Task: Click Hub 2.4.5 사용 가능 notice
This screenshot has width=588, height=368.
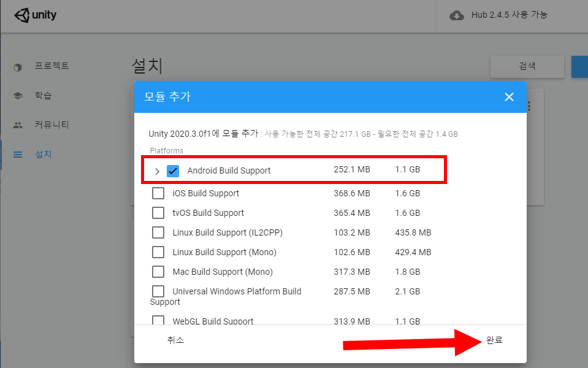Action: click(x=510, y=15)
